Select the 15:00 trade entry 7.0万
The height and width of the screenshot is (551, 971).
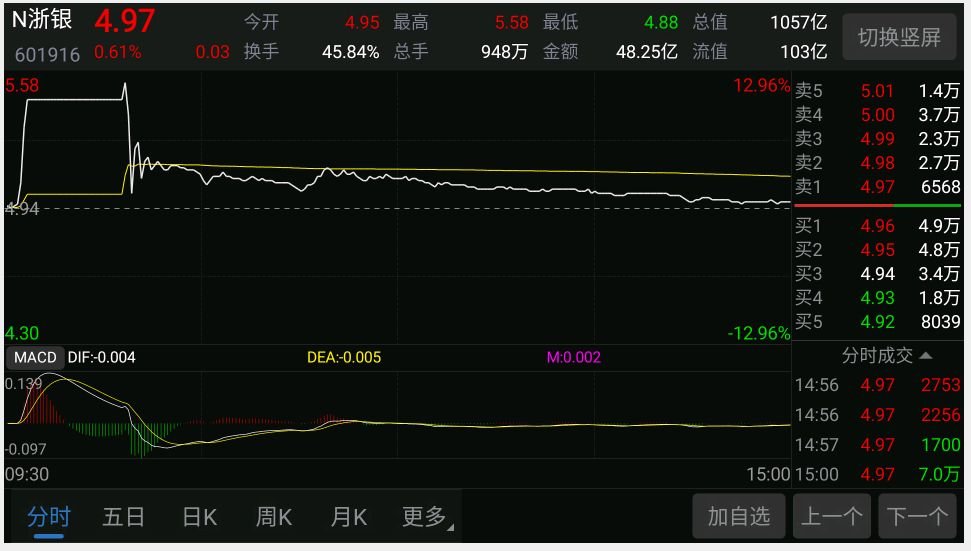click(877, 474)
